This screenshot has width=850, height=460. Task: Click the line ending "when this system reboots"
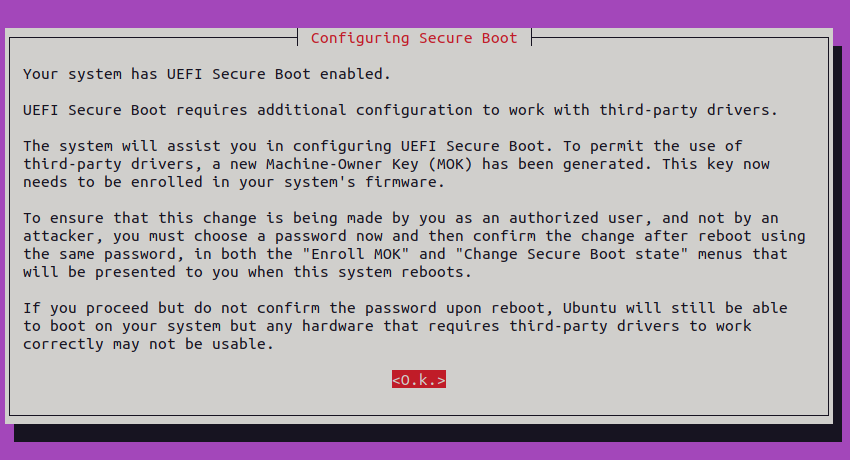pos(246,272)
